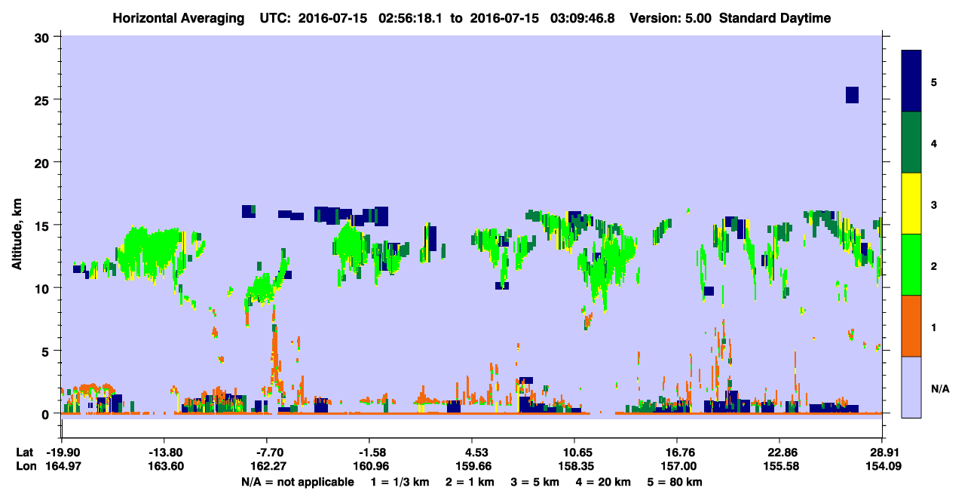Click the colorbar label 'N/A'
The width and height of the screenshot is (980, 503).
(940, 388)
